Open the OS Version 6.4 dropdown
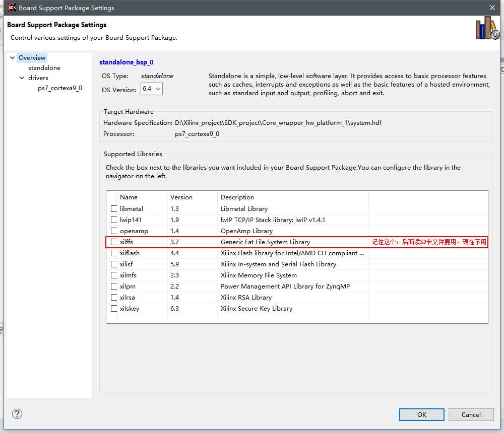The image size is (504, 433). tap(152, 89)
